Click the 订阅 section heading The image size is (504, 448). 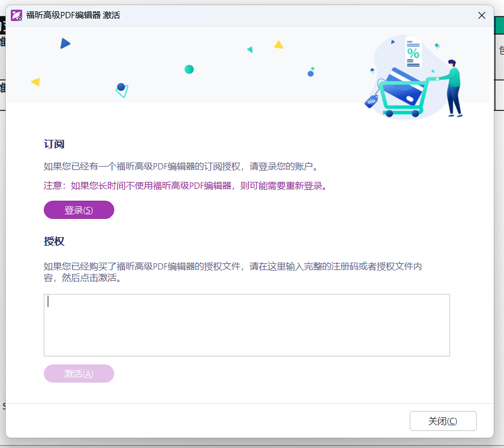(x=54, y=144)
